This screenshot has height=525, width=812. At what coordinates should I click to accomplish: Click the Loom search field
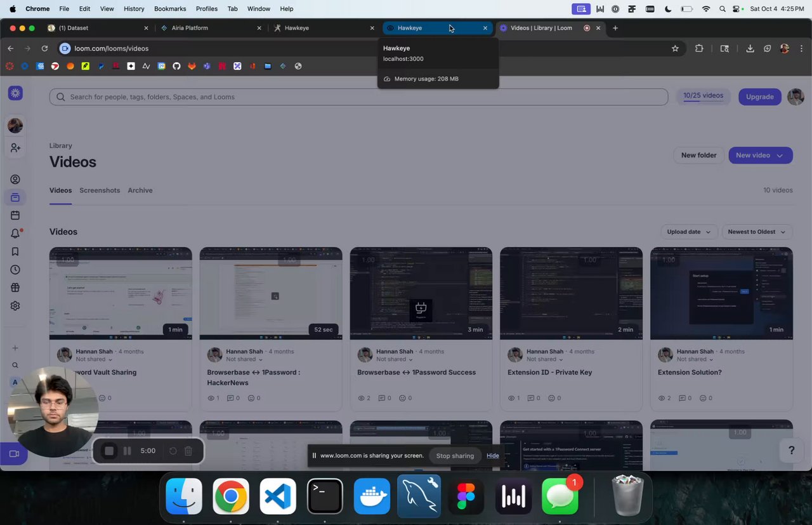pyautogui.click(x=358, y=96)
